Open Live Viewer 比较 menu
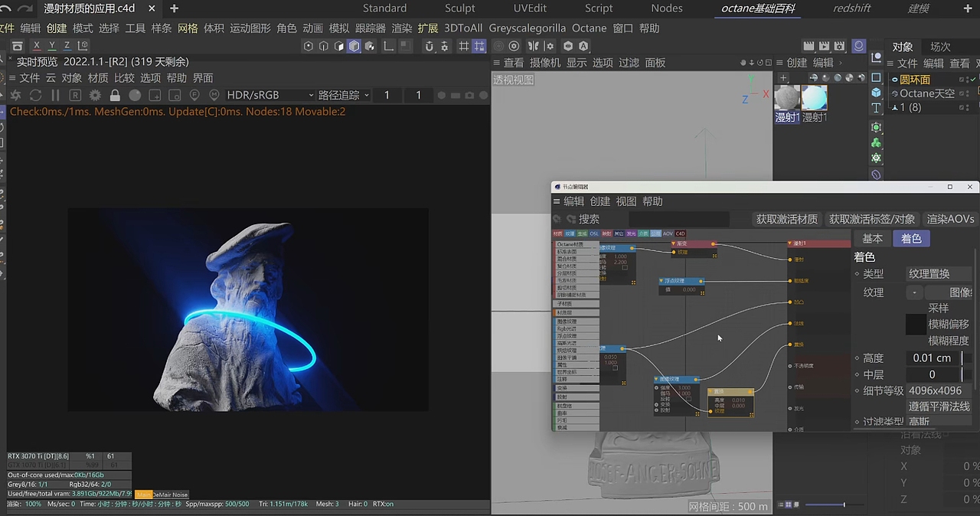Image resolution: width=980 pixels, height=516 pixels. point(124,78)
